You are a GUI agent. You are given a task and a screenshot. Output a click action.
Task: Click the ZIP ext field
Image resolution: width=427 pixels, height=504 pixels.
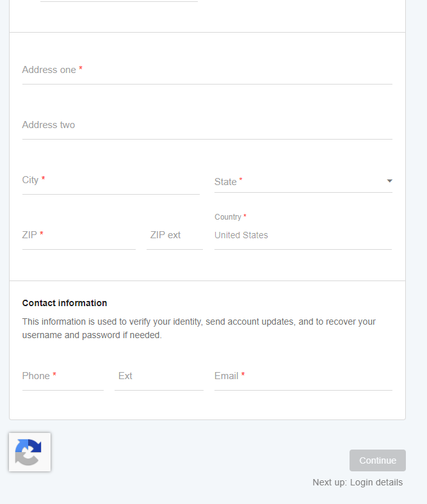175,235
